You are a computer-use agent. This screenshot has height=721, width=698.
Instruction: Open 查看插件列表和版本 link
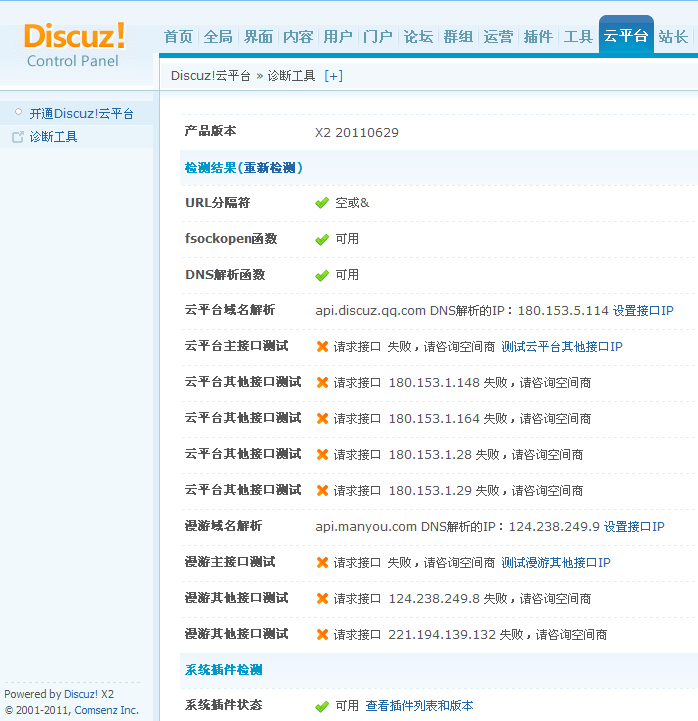[419, 706]
